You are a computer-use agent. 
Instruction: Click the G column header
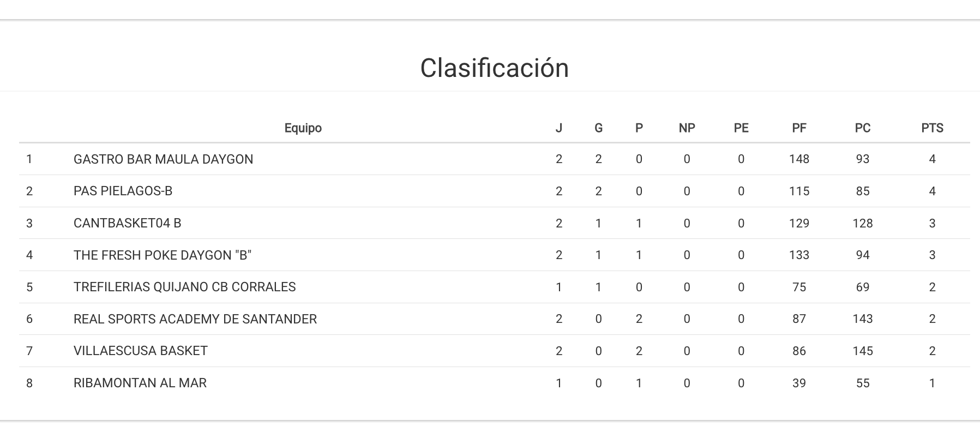tap(598, 128)
